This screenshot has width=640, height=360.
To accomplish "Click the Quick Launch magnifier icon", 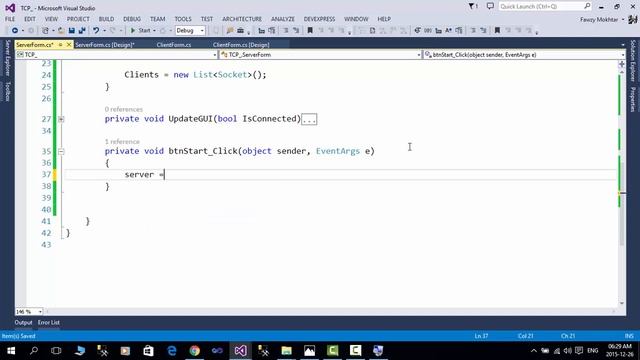I will pyautogui.click(x=587, y=7).
